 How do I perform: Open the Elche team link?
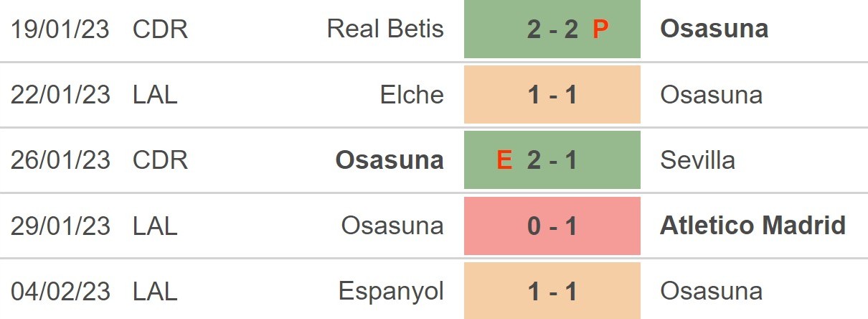pyautogui.click(x=412, y=95)
